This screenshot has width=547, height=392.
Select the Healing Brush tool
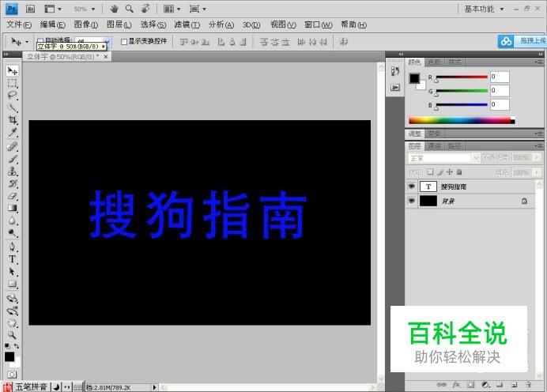[x=12, y=146]
